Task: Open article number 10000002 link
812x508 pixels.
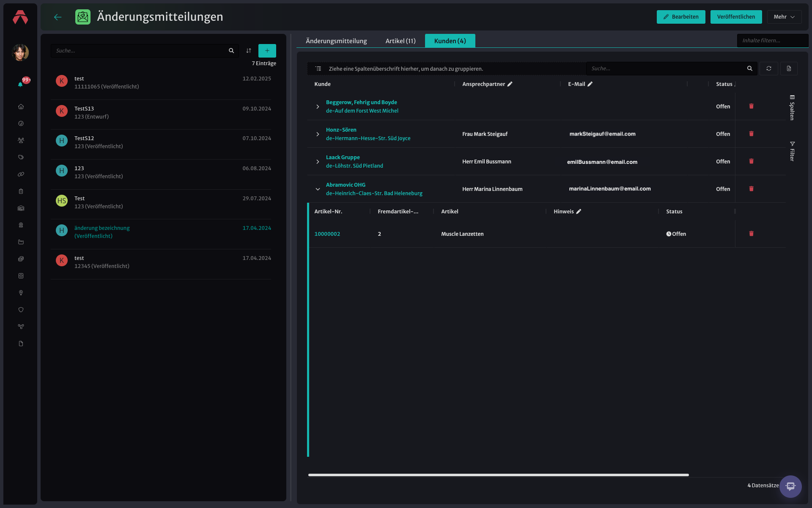Action: point(327,234)
